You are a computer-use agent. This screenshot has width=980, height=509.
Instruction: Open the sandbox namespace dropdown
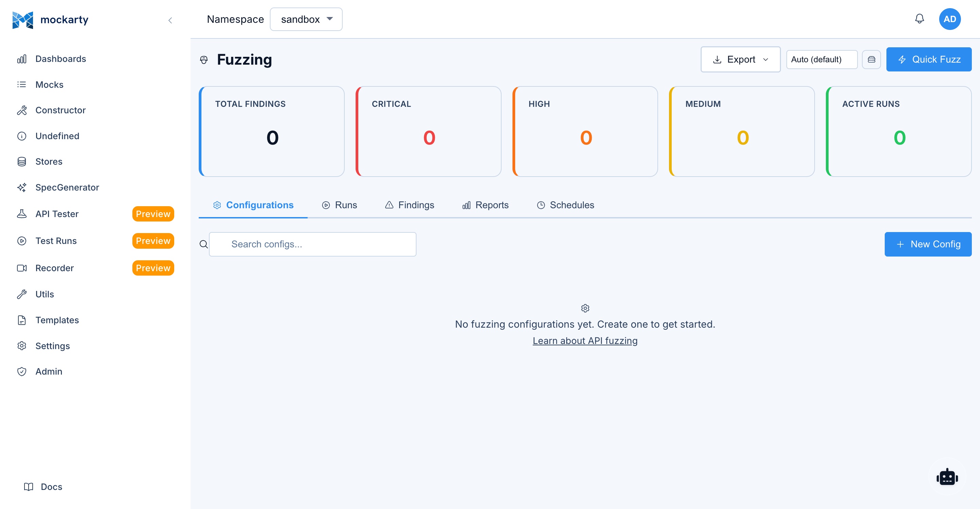click(306, 19)
